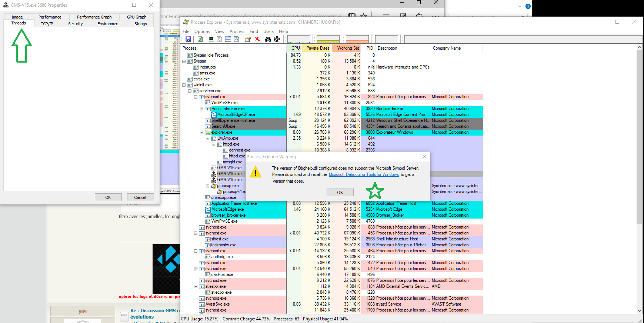Click OK in the Properties window

coord(108,197)
